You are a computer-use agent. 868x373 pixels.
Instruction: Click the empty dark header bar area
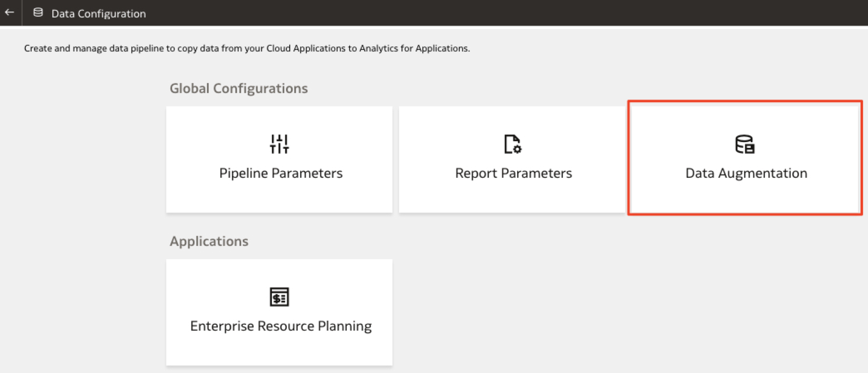click(499, 12)
